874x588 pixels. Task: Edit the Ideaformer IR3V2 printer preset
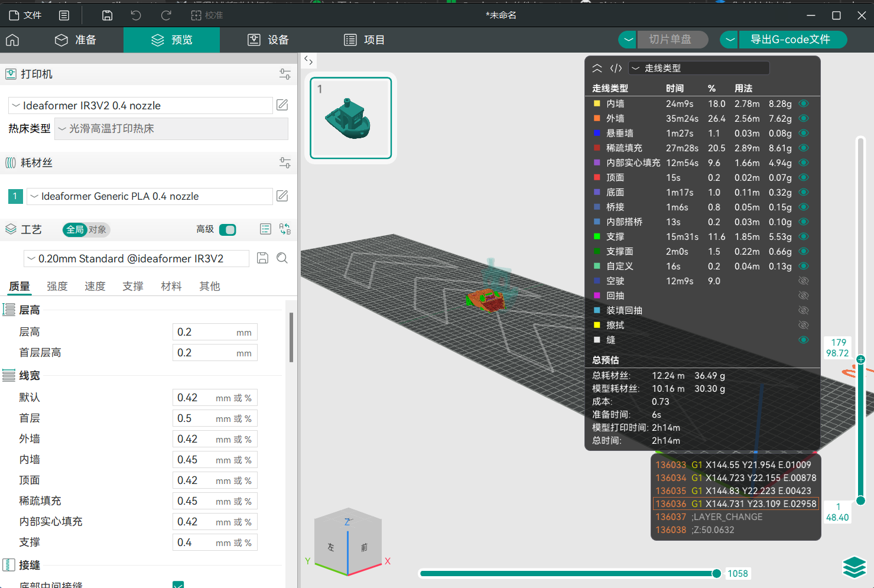[x=282, y=105]
